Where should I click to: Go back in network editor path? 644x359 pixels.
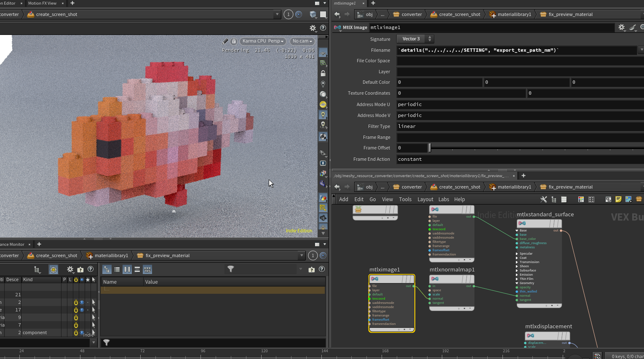click(x=337, y=187)
